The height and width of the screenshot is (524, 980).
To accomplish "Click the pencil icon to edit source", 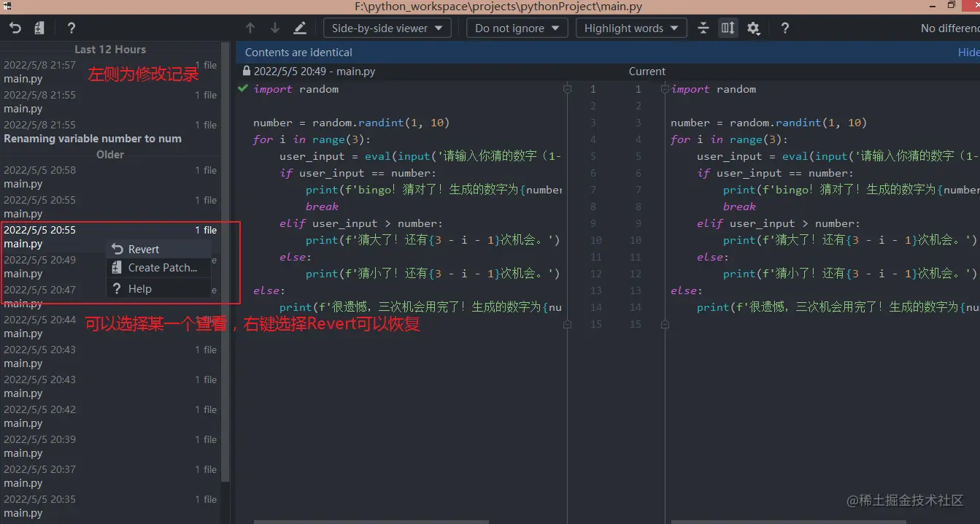I will (300, 28).
